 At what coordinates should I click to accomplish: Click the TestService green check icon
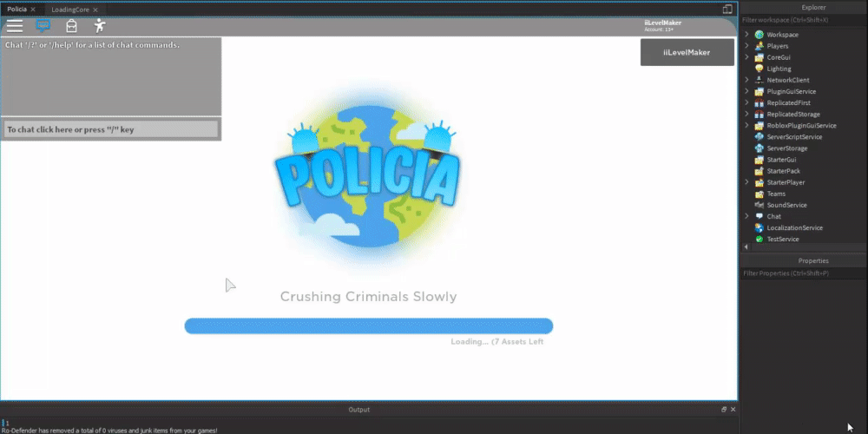point(759,239)
